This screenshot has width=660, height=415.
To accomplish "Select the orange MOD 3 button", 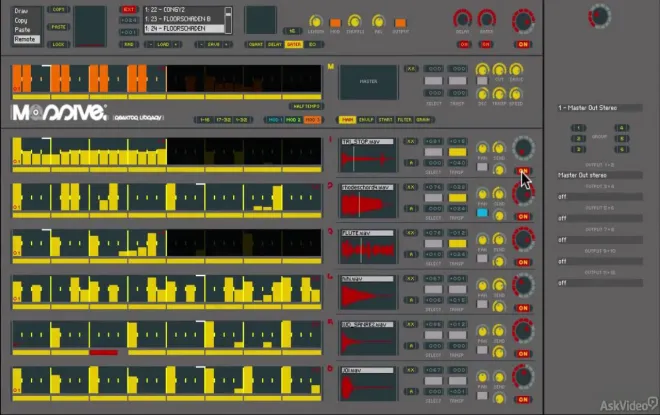I will point(312,120).
